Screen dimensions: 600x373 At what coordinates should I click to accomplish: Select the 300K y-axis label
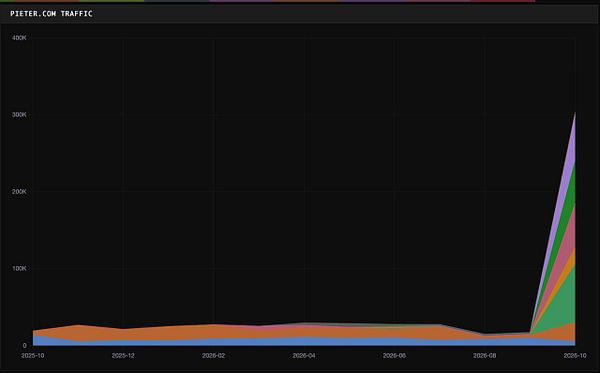point(19,115)
